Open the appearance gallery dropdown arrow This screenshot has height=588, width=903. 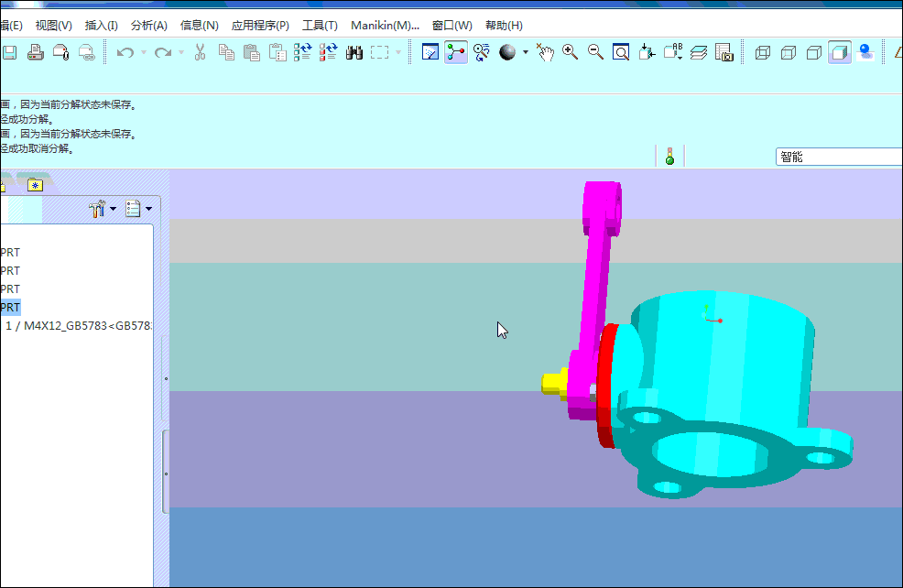pyautogui.click(x=525, y=52)
